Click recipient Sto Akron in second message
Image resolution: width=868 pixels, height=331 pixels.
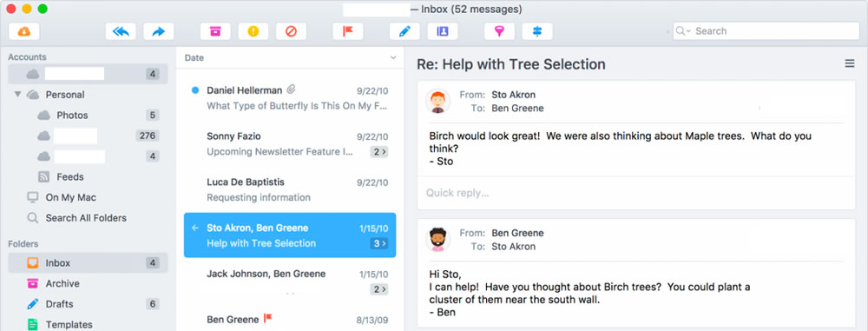[514, 247]
